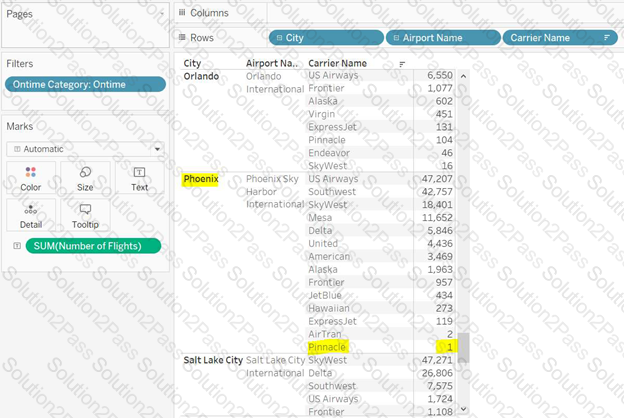624x418 pixels.
Task: Click the Airport Name column header
Action: click(x=271, y=63)
